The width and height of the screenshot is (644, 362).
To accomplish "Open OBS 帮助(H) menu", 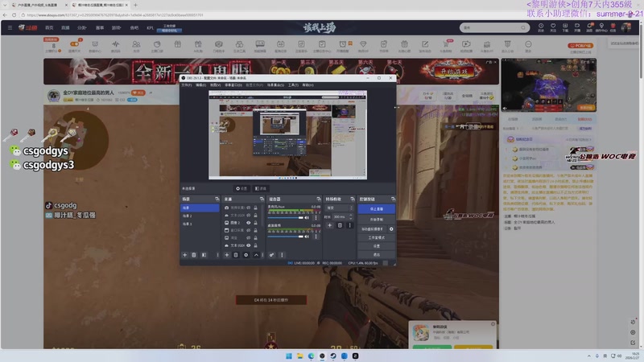I will 308,85.
